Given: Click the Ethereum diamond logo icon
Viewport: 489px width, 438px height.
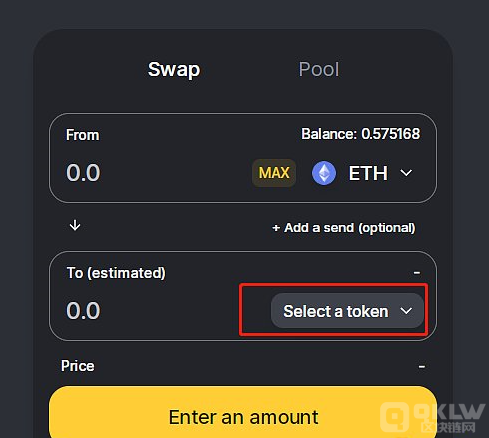Looking at the screenshot, I should (324, 173).
